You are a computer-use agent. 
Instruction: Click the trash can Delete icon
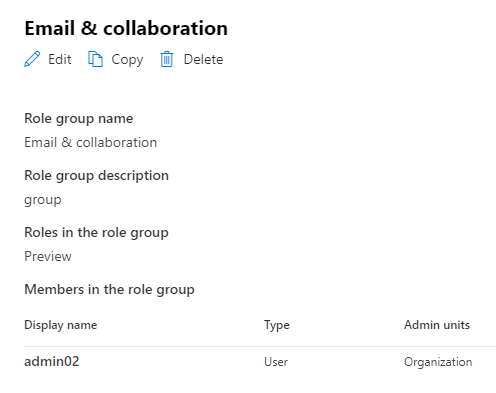tap(167, 59)
